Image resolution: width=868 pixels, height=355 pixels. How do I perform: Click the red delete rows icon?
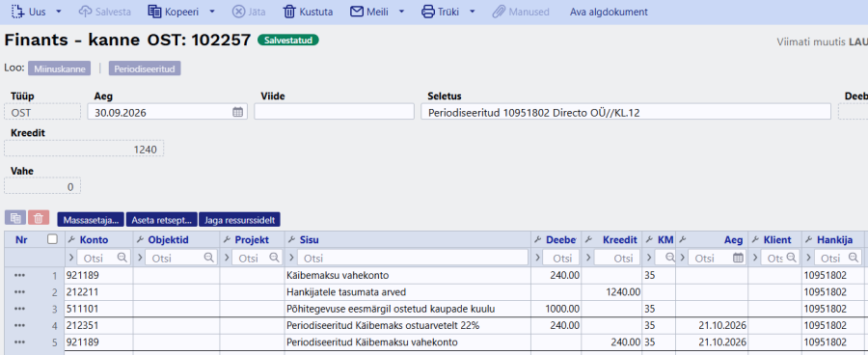pyautogui.click(x=39, y=218)
